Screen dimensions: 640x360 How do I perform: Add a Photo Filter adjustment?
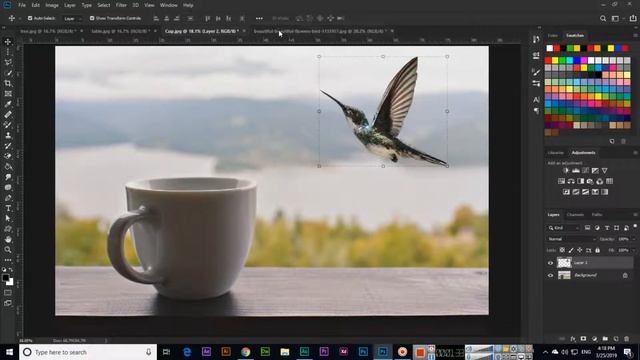(x=590, y=181)
